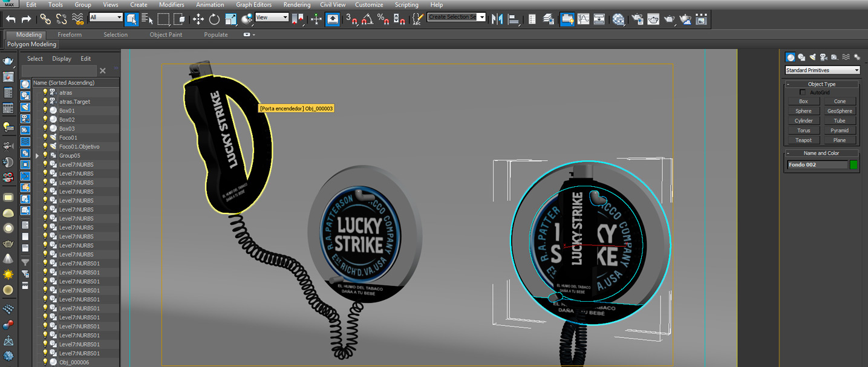Image resolution: width=868 pixels, height=367 pixels.
Task: Click the green object color swatch
Action: point(853,165)
